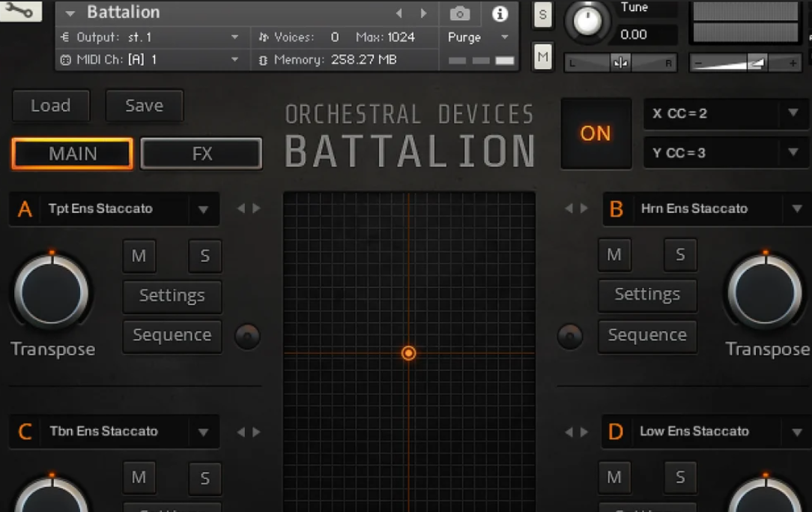Click the voices note icon

[264, 37]
